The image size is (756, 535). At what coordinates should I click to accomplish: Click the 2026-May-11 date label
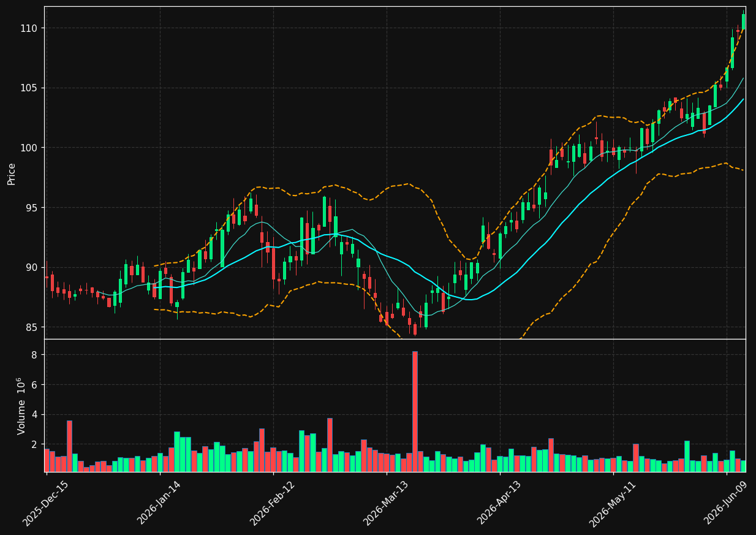[x=613, y=503]
